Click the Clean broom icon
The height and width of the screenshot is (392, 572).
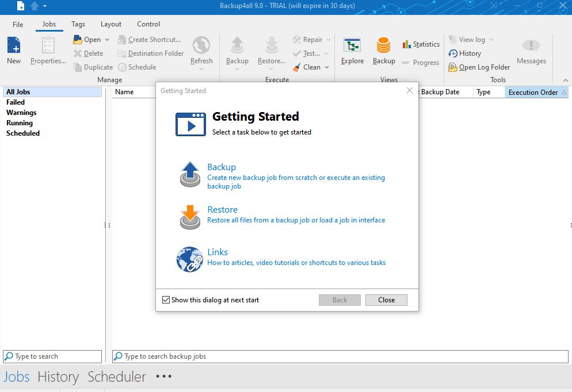[296, 67]
